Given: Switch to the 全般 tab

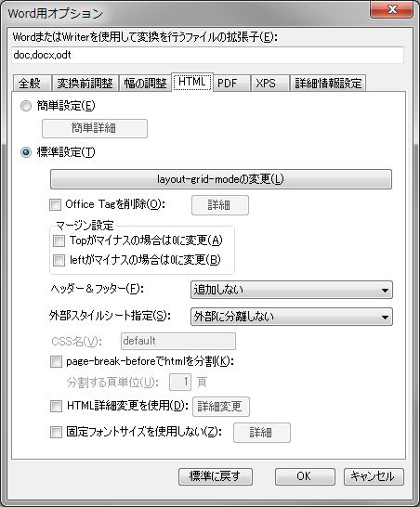Looking at the screenshot, I should [x=32, y=84].
